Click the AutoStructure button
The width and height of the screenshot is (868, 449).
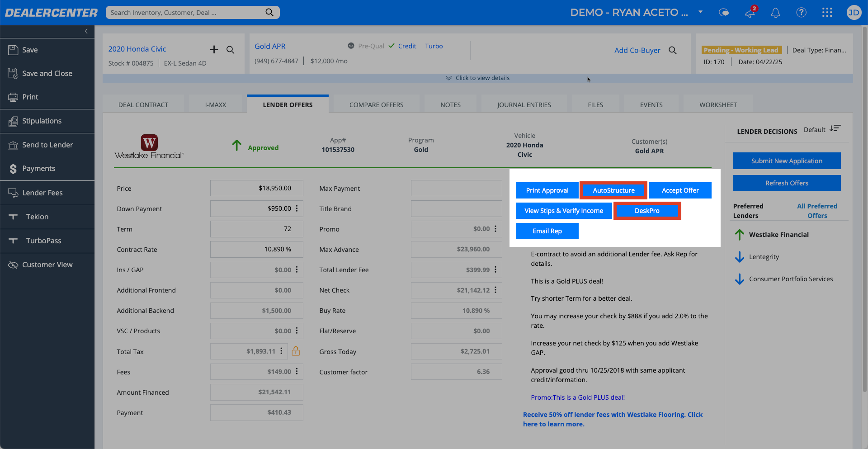click(613, 190)
